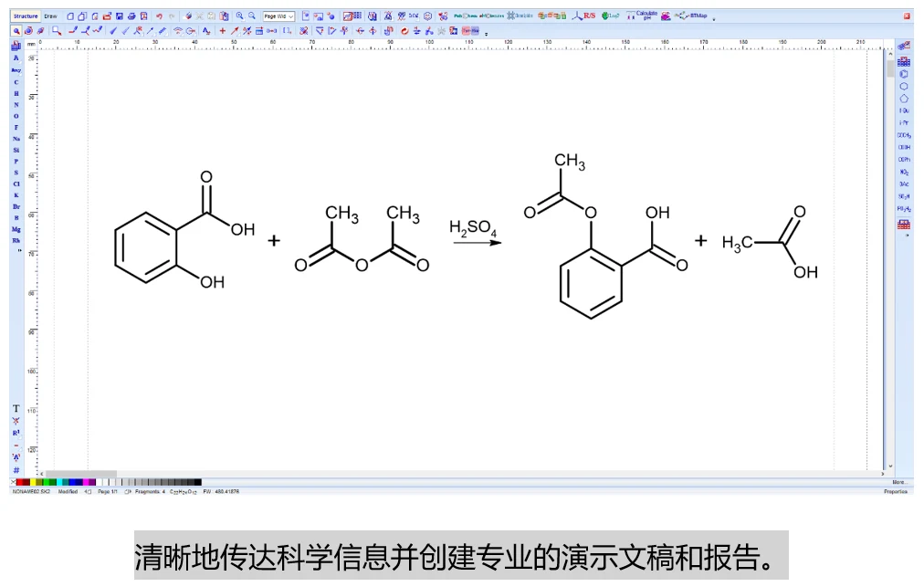Open a file with the red folder icon

pyautogui.click(x=107, y=16)
